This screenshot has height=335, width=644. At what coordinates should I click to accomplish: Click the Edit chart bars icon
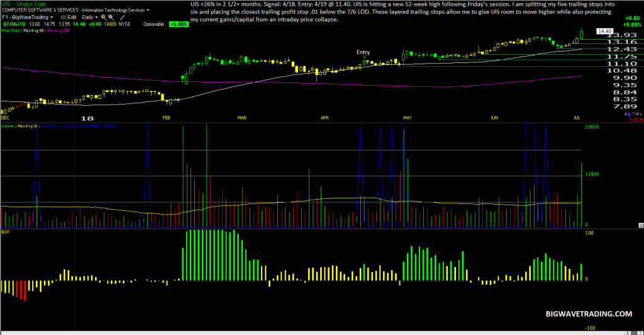64,17
